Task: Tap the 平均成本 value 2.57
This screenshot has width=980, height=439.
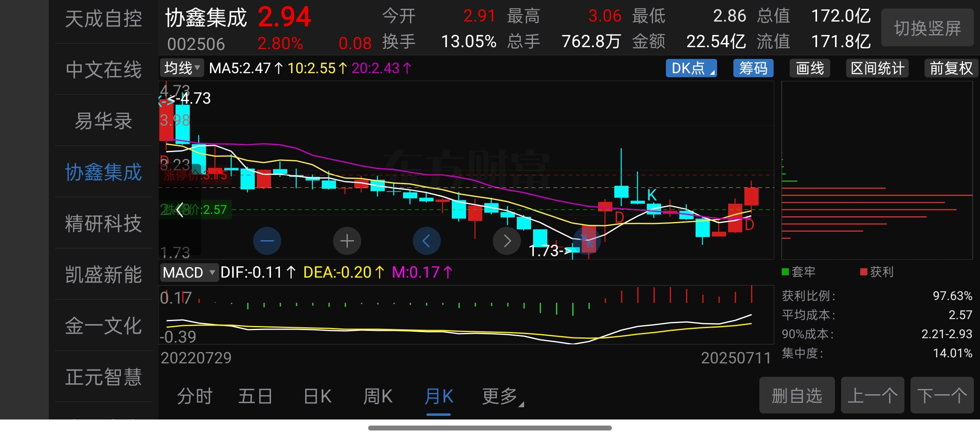Action: click(960, 315)
